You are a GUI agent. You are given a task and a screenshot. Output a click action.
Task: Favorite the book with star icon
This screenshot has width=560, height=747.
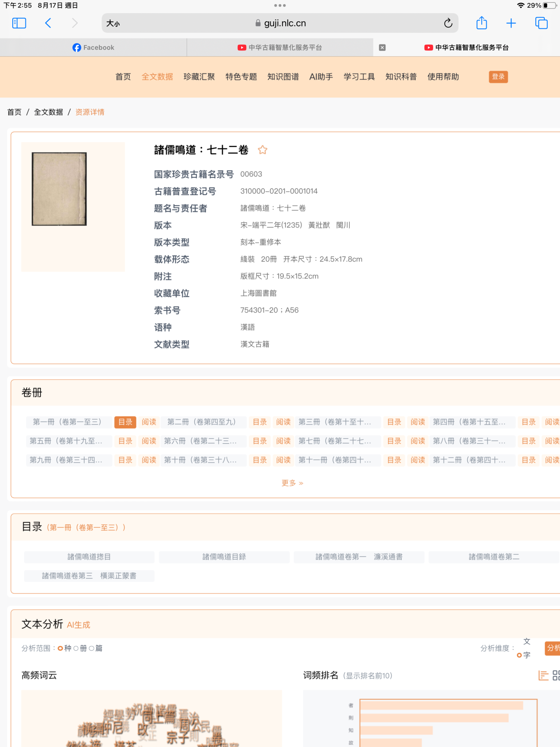tap(262, 150)
